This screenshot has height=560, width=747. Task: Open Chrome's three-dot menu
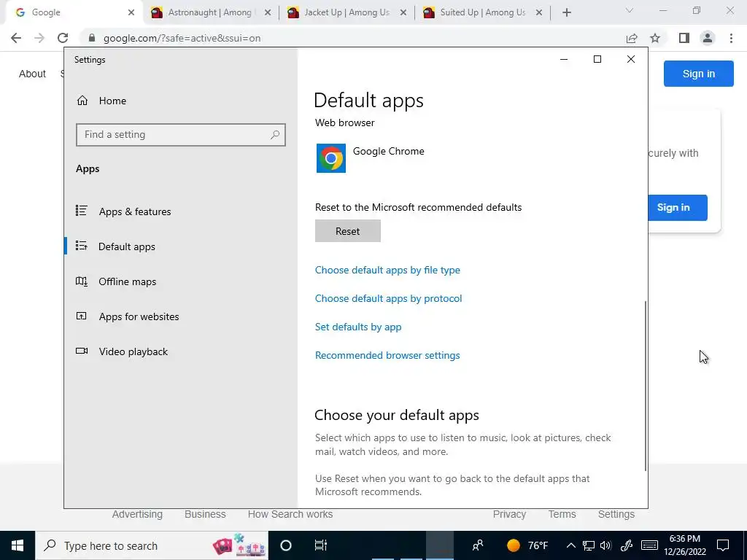tap(731, 38)
